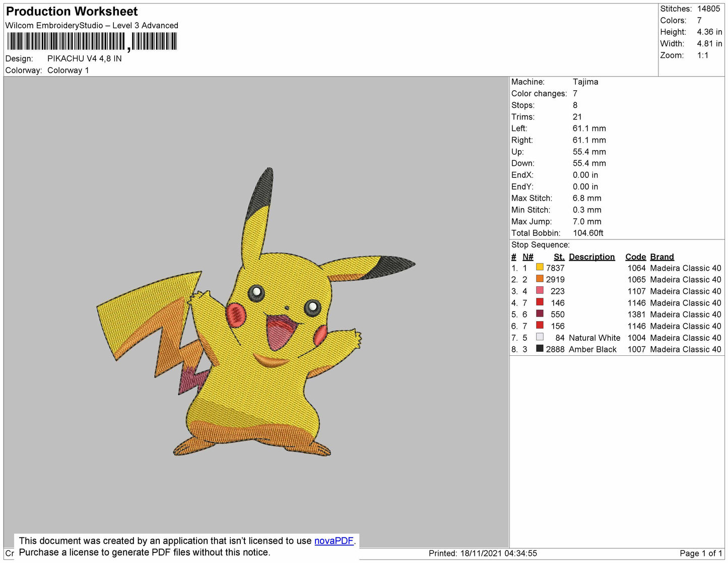Image resolution: width=728 pixels, height=563 pixels.
Task: Click the red swatch with 146 stitches
Action: point(540,302)
